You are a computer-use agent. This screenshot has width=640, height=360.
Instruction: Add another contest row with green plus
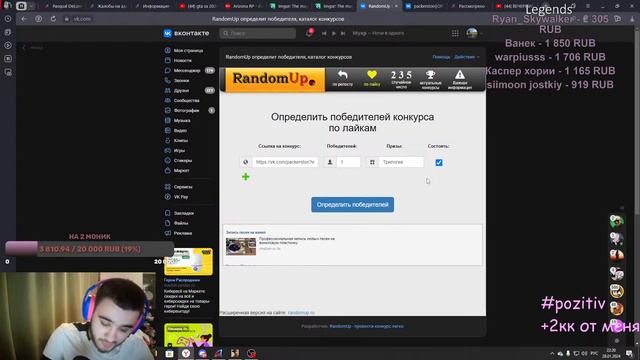(245, 177)
